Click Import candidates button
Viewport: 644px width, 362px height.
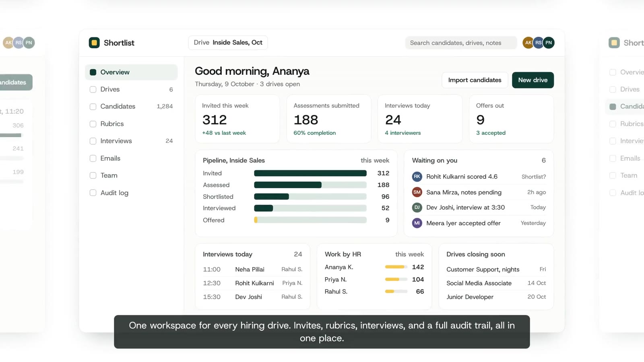475,80
